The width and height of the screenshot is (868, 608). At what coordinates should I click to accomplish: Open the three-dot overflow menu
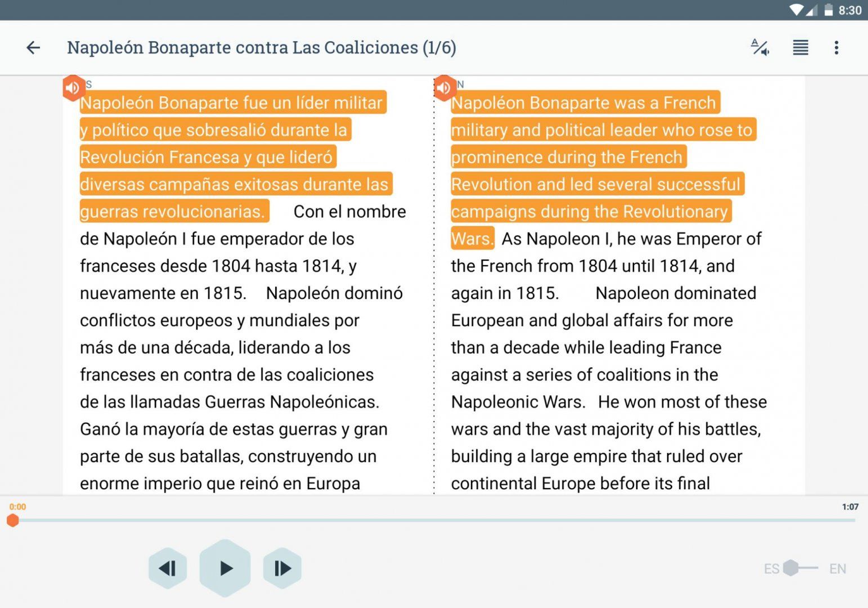pos(836,48)
